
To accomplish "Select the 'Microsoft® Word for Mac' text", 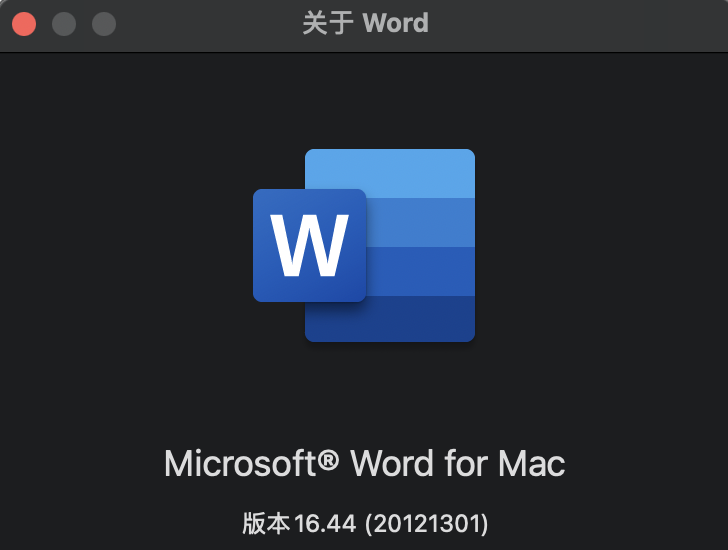I will click(x=364, y=463).
